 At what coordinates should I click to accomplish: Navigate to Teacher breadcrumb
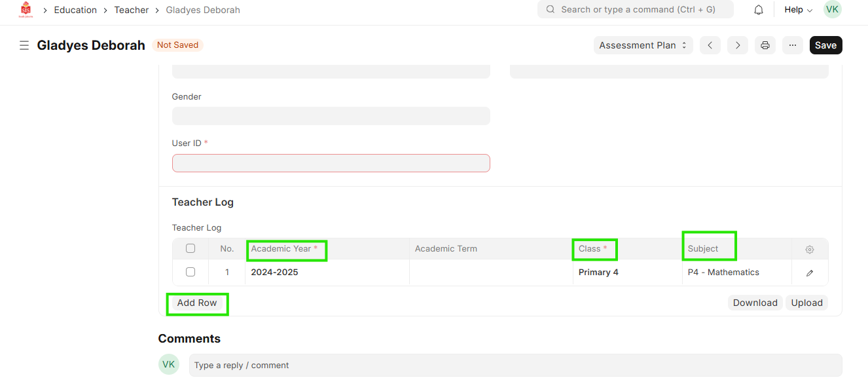132,10
